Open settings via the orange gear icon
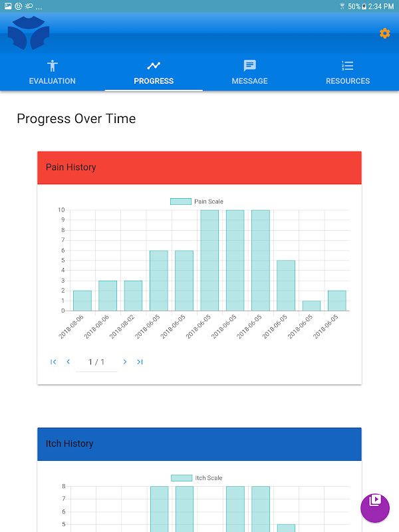 point(385,33)
